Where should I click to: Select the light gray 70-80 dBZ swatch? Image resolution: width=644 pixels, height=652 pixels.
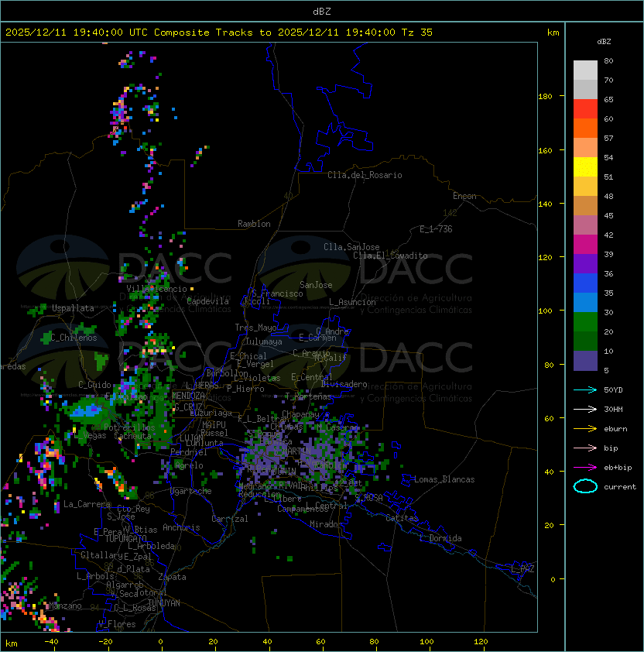tap(585, 70)
